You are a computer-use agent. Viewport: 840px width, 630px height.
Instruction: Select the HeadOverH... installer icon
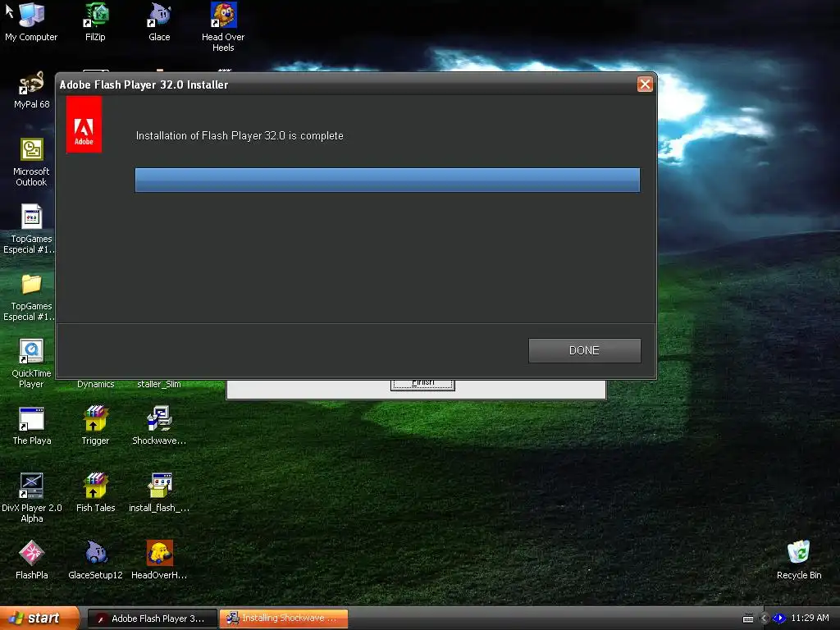159,560
